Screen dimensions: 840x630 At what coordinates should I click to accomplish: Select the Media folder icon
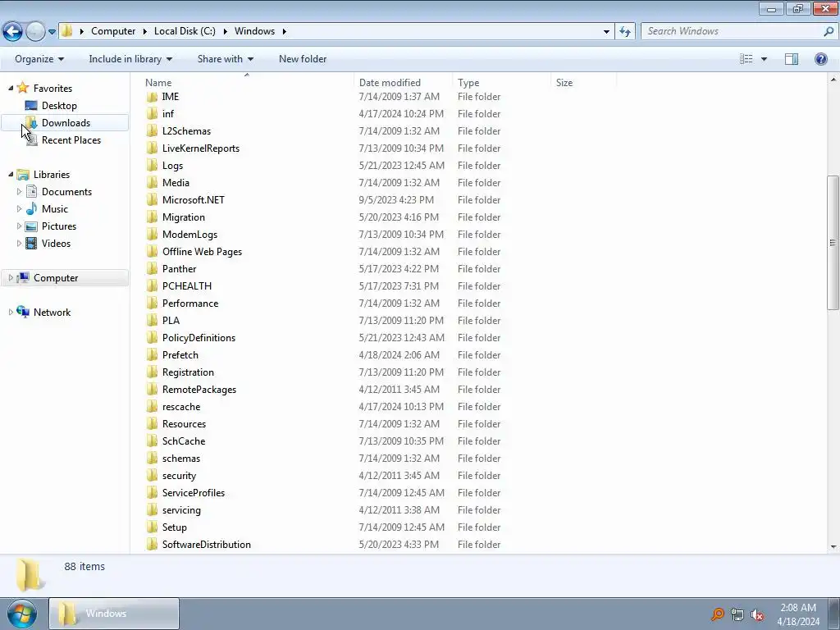pyautogui.click(x=152, y=182)
